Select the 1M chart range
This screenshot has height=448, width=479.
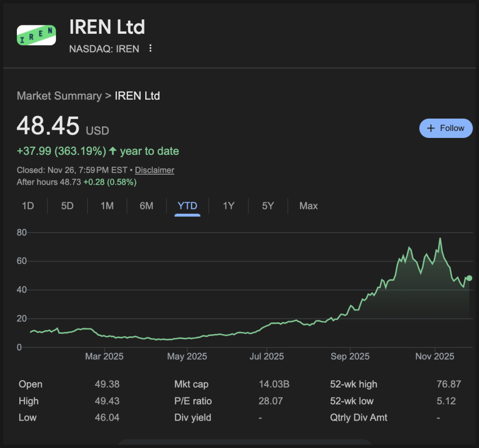(x=107, y=206)
